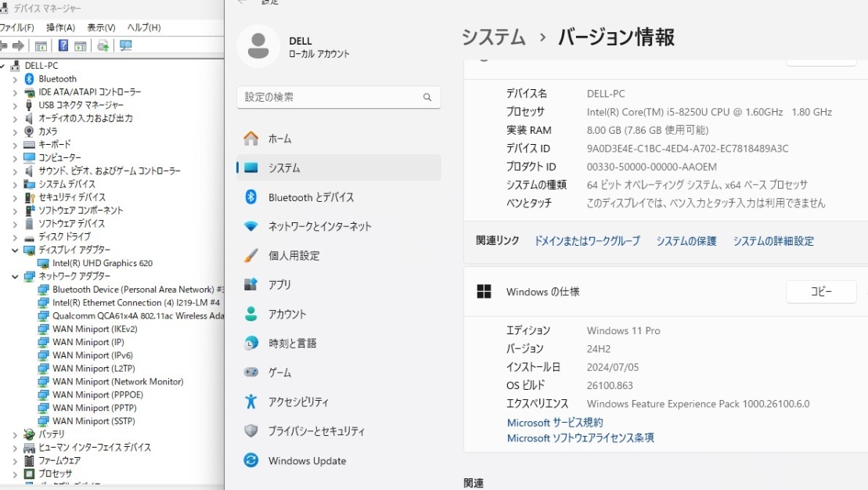868x490 pixels.
Task: Select the 個人用設定 paintbrush icon
Action: click(250, 255)
